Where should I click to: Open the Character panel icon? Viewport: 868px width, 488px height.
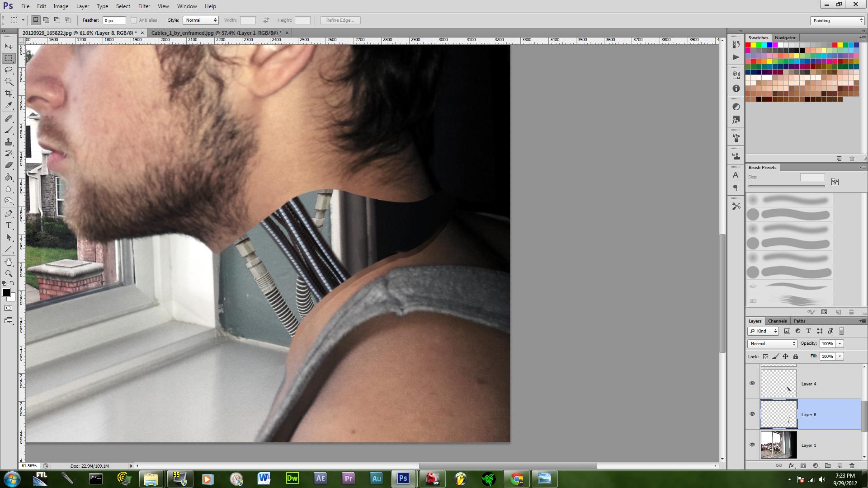click(x=736, y=175)
